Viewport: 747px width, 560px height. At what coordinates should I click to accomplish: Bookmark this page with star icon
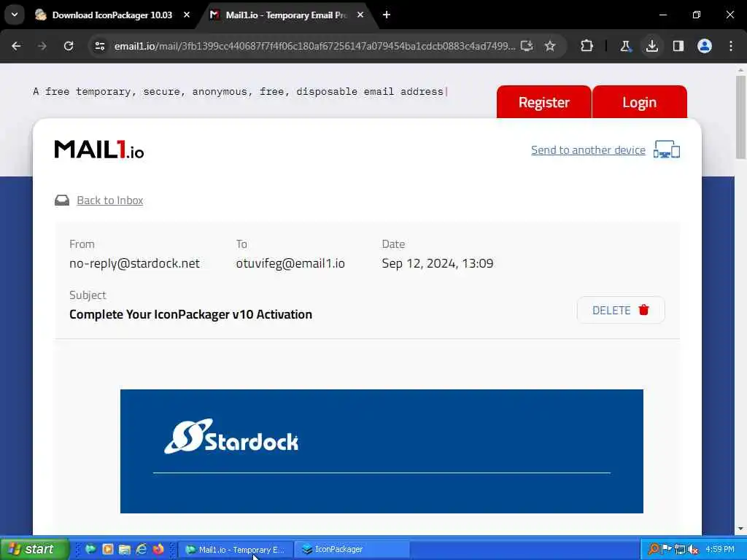pos(550,46)
